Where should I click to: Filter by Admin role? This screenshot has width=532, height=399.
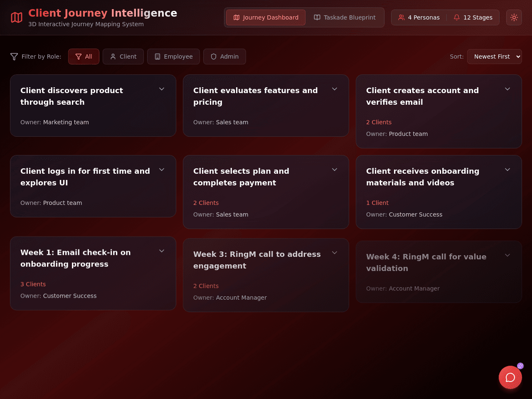pos(224,57)
